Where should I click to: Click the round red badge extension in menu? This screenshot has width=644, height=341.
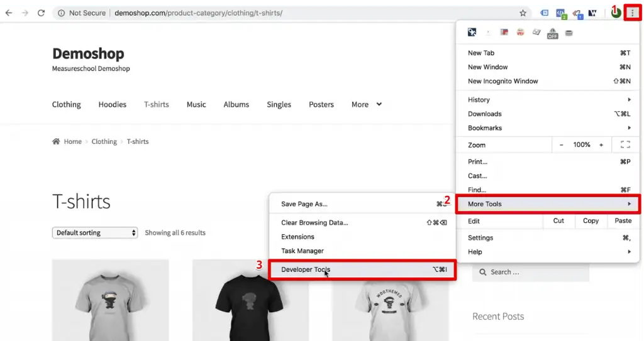click(520, 33)
